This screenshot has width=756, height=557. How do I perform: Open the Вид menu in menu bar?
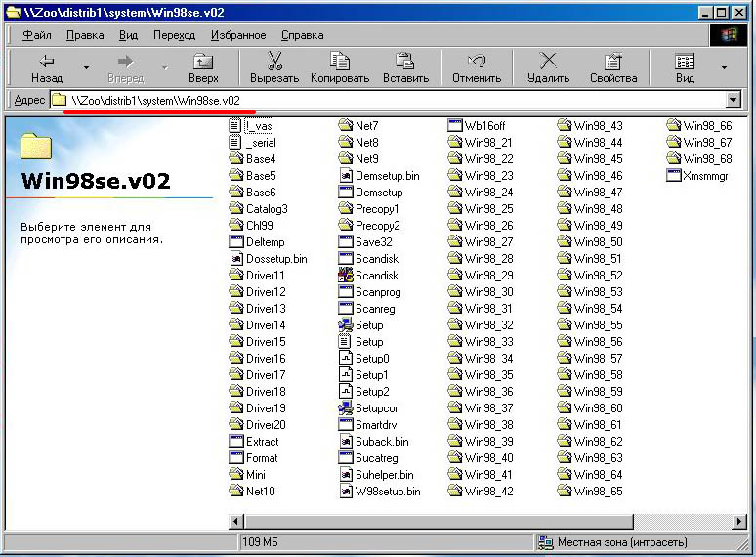click(128, 35)
